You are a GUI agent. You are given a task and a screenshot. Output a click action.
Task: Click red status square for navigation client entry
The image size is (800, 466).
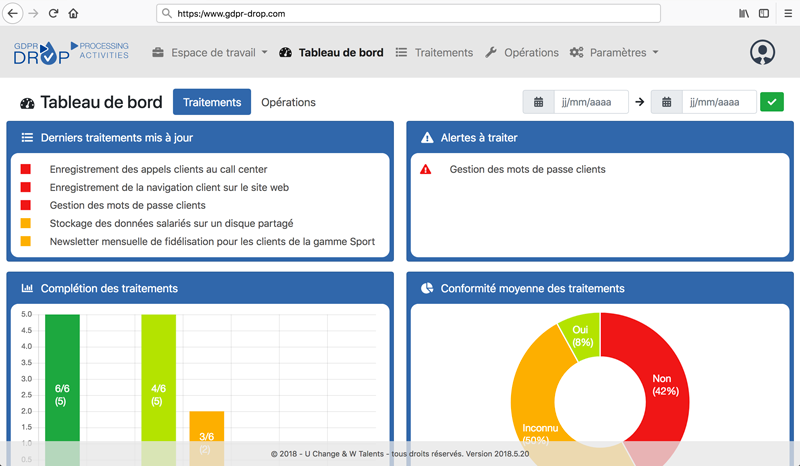(x=26, y=187)
